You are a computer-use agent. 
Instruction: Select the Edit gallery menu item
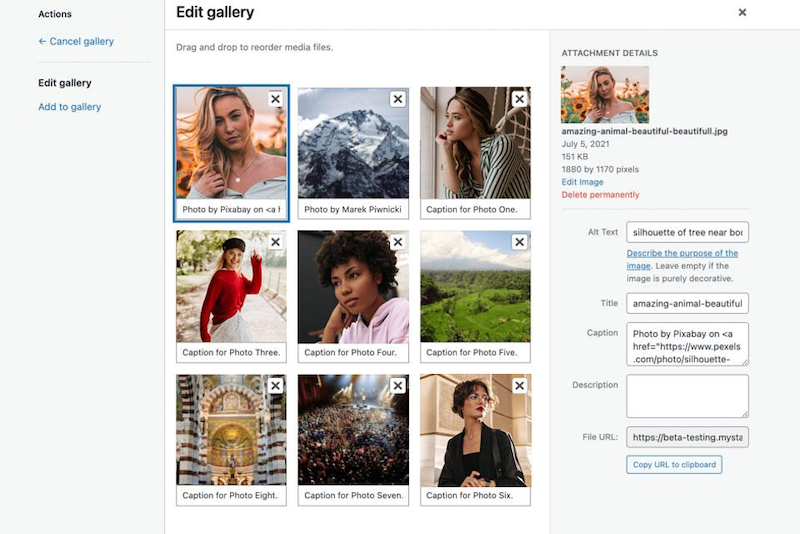[x=65, y=83]
